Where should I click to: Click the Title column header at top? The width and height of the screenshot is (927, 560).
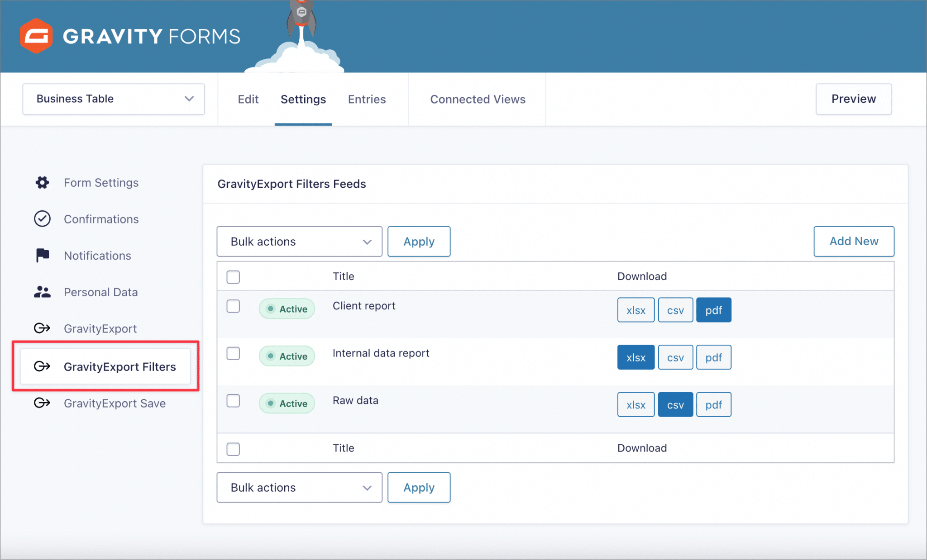point(343,276)
